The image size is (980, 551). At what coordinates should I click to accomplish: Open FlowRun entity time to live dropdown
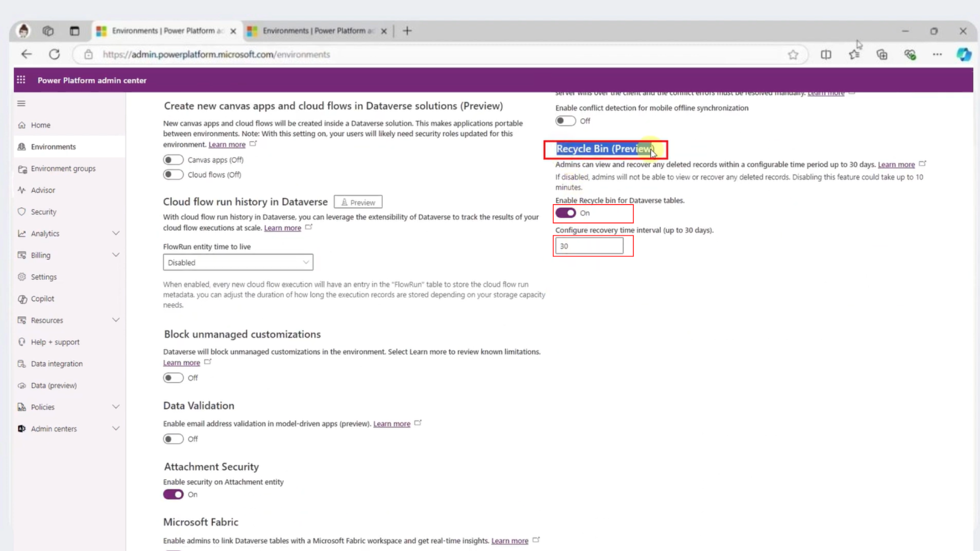238,262
